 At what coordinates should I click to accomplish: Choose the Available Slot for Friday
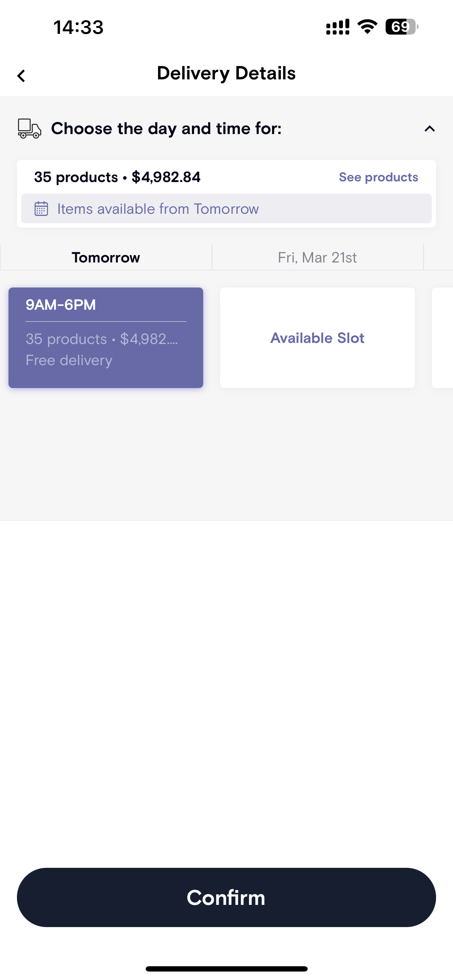318,338
